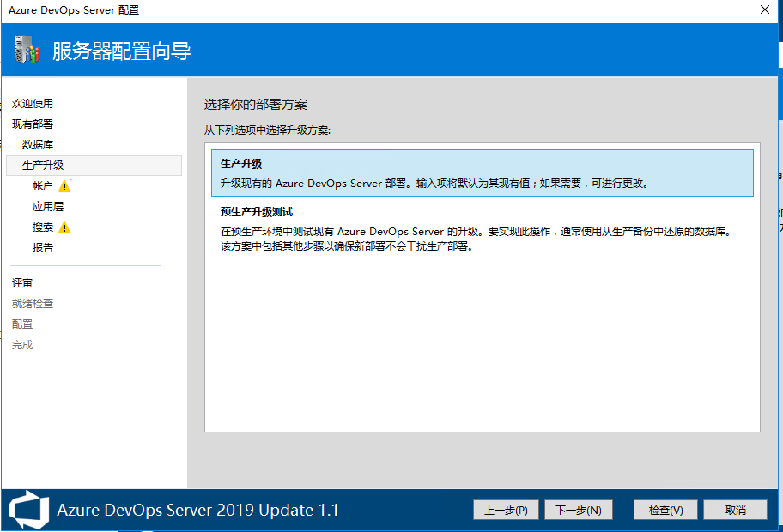Open the 报告 step in sidebar
This screenshot has height=532, width=783.
coord(43,248)
